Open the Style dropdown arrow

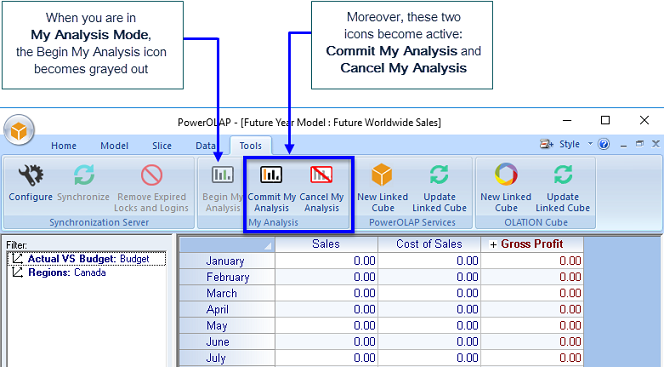590,144
